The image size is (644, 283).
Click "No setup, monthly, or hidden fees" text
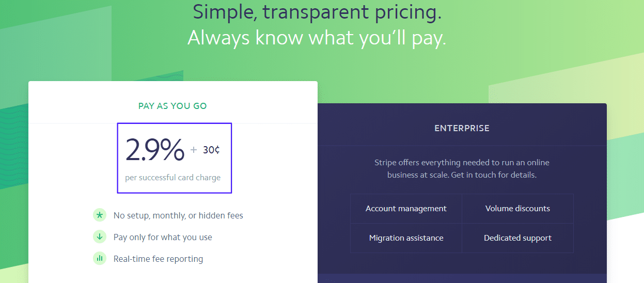tap(178, 215)
